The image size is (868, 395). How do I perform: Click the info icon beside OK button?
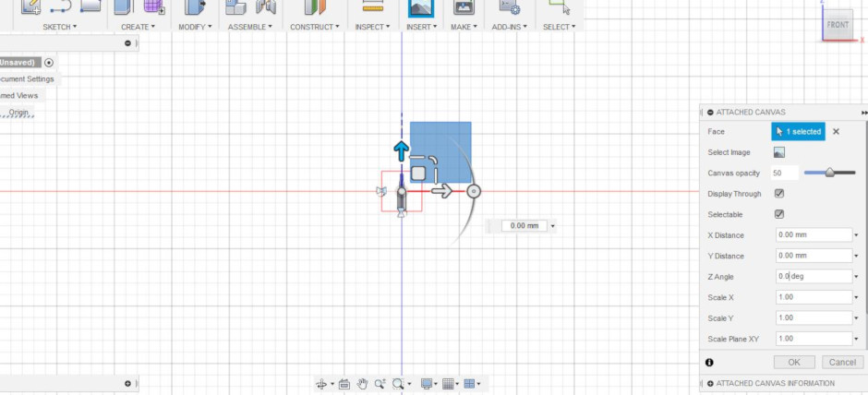(x=710, y=363)
